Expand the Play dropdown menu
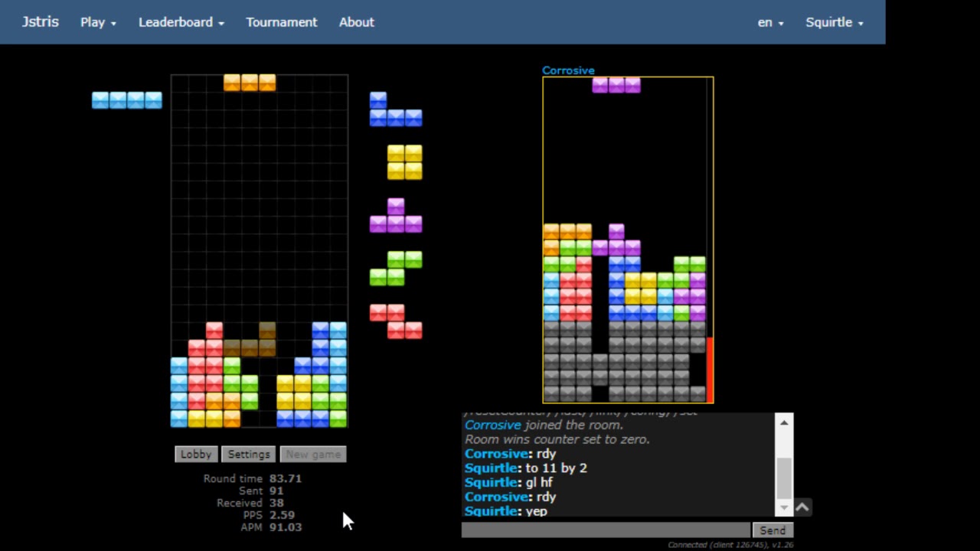 click(98, 22)
